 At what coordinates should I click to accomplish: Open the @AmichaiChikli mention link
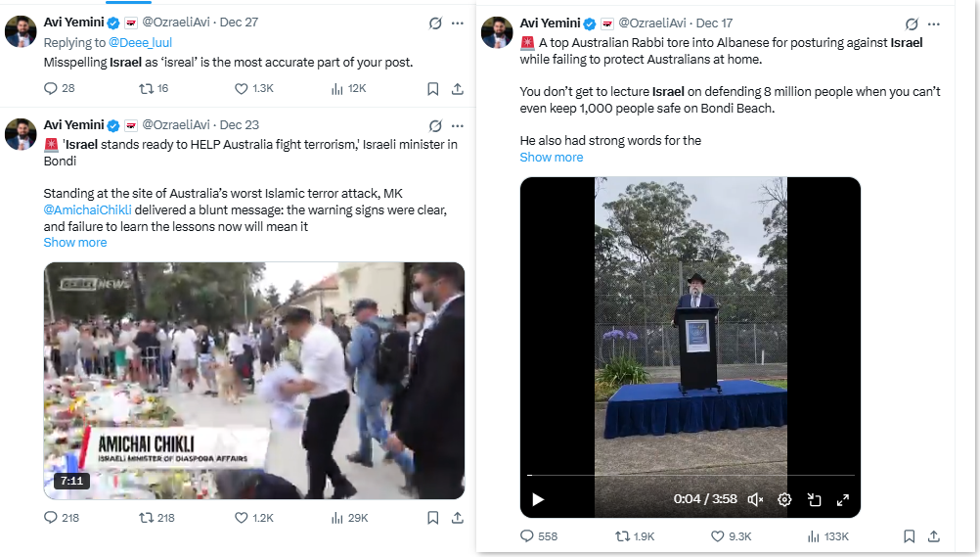click(88, 210)
